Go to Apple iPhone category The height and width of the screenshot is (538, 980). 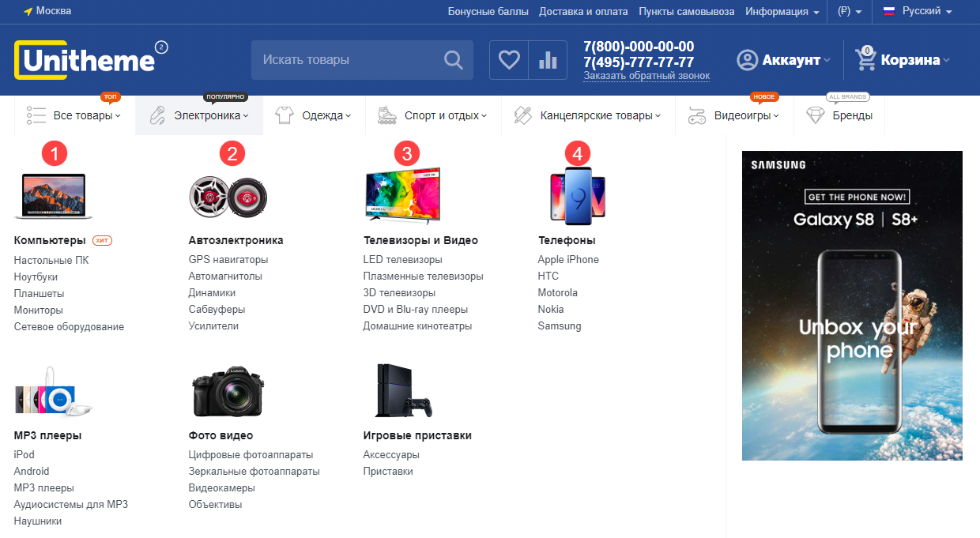[x=568, y=259]
